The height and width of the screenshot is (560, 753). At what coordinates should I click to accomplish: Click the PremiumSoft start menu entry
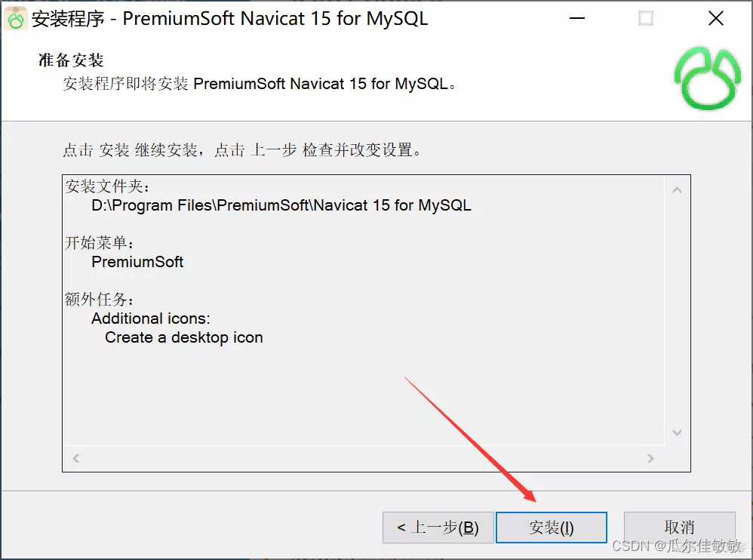tap(137, 262)
